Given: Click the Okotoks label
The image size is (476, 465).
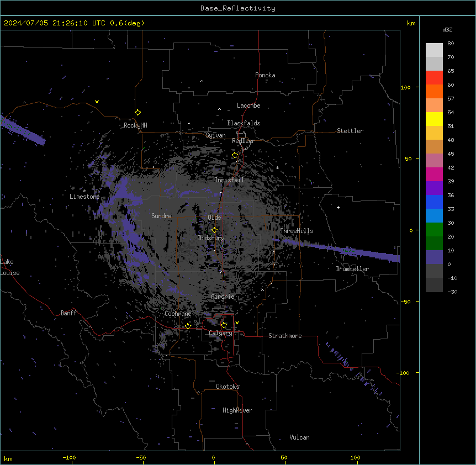Looking at the screenshot, I should 228,387.
